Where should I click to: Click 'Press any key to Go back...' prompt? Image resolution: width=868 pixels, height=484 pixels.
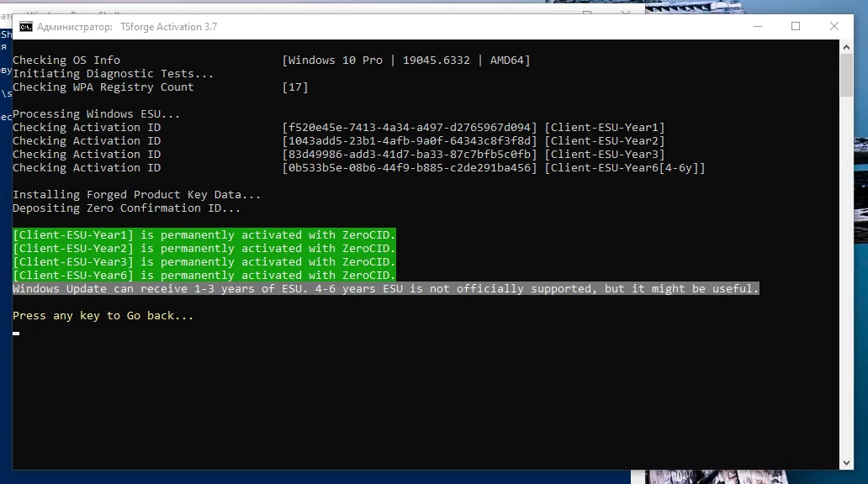(x=103, y=316)
